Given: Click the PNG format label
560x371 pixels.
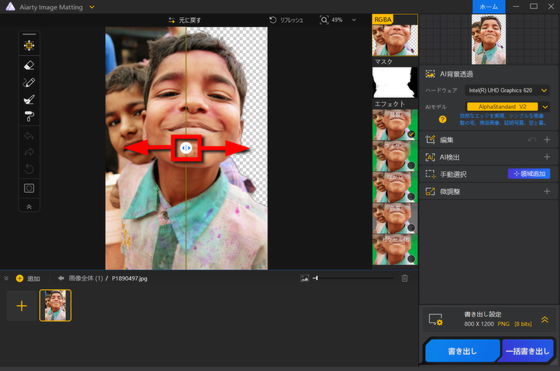Looking at the screenshot, I should pos(504,324).
